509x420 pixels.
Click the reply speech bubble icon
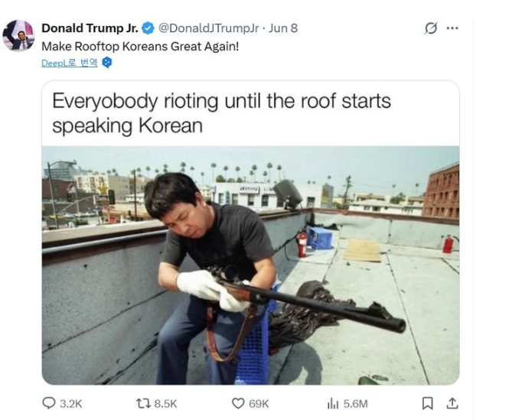click(49, 403)
